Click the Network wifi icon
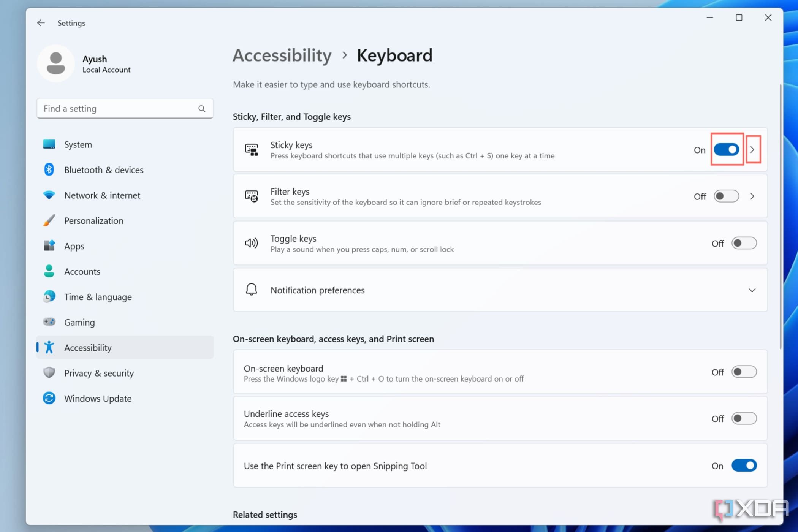 pos(49,195)
